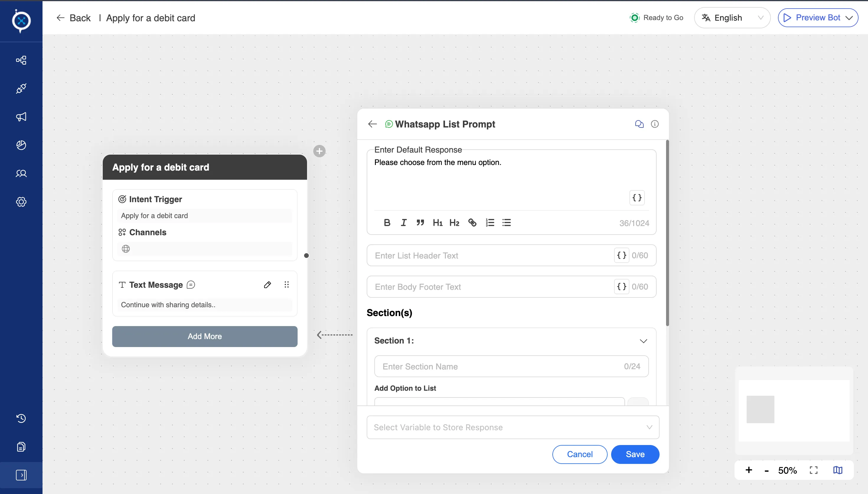Image resolution: width=868 pixels, height=494 pixels.
Task: Insert numbered list in response editor
Action: point(490,223)
